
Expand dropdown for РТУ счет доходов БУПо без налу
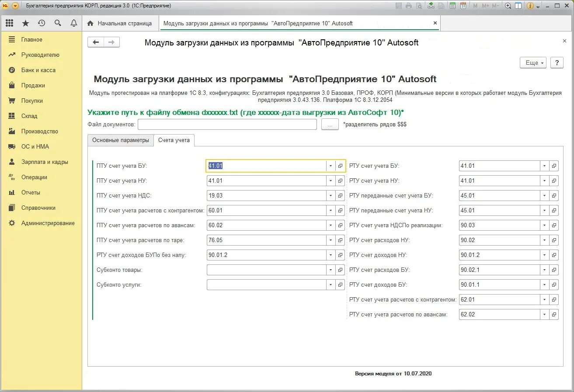331,255
